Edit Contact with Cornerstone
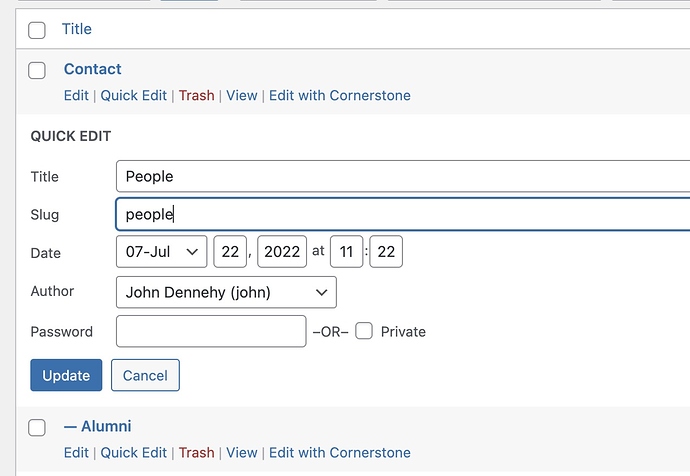Screen dimensions: 690x476 339,95
